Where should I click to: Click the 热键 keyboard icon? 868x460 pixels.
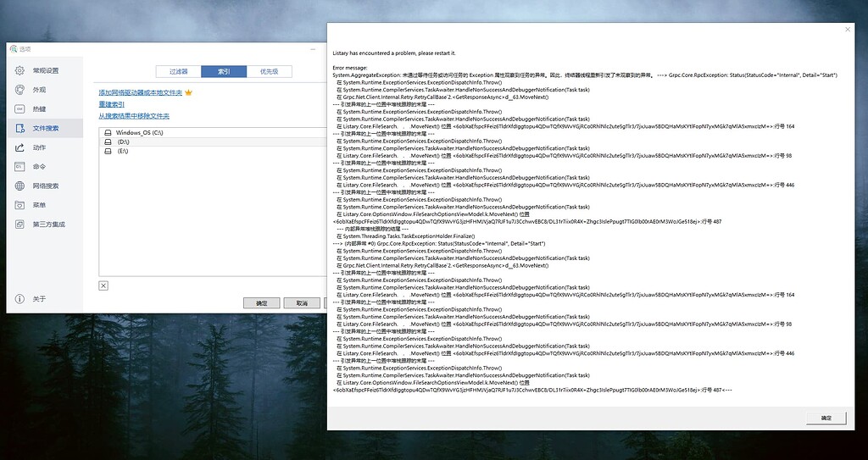[x=19, y=109]
